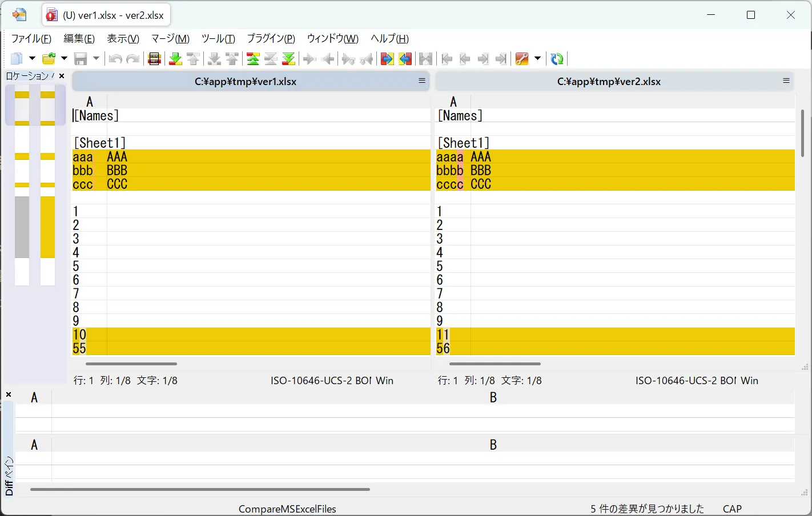
Task: Open the プラグイン(P) menu
Action: click(271, 39)
